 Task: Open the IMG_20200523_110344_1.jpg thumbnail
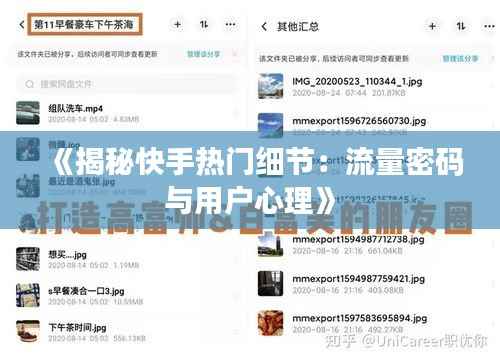click(x=271, y=86)
